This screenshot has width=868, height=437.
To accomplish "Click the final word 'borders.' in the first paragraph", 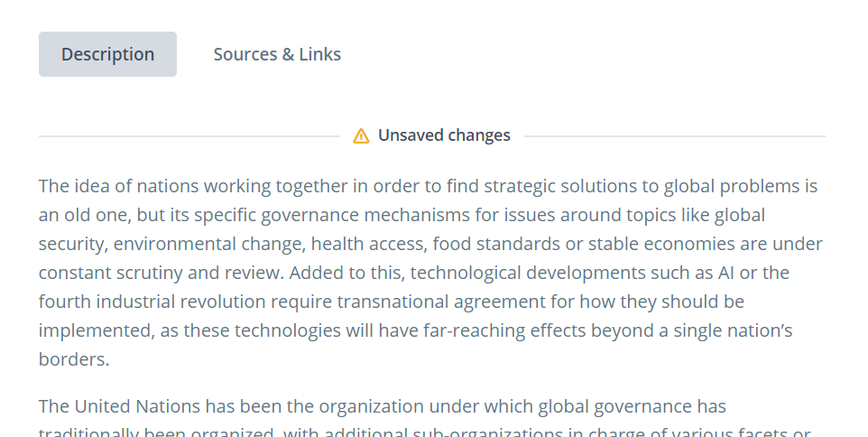I will coord(74,359).
